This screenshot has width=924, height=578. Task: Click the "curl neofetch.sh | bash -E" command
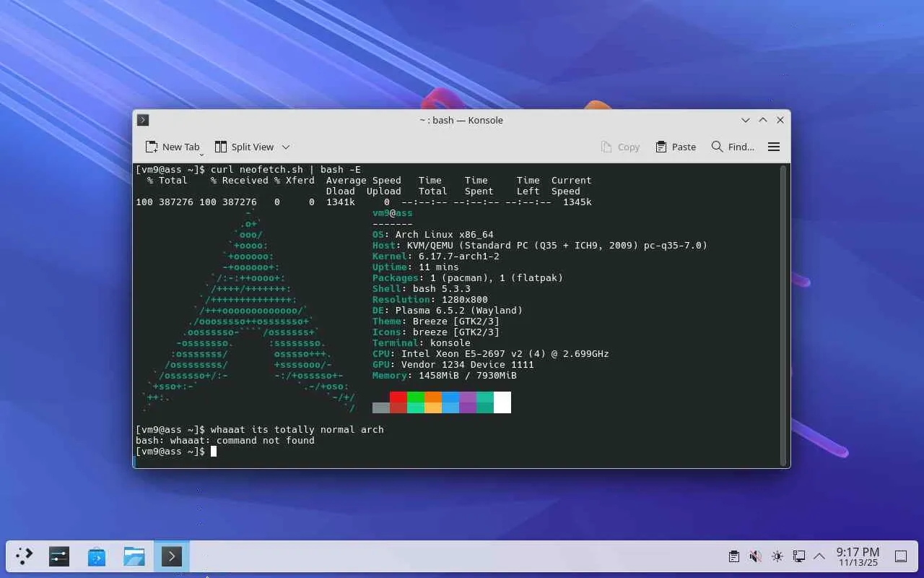286,170
